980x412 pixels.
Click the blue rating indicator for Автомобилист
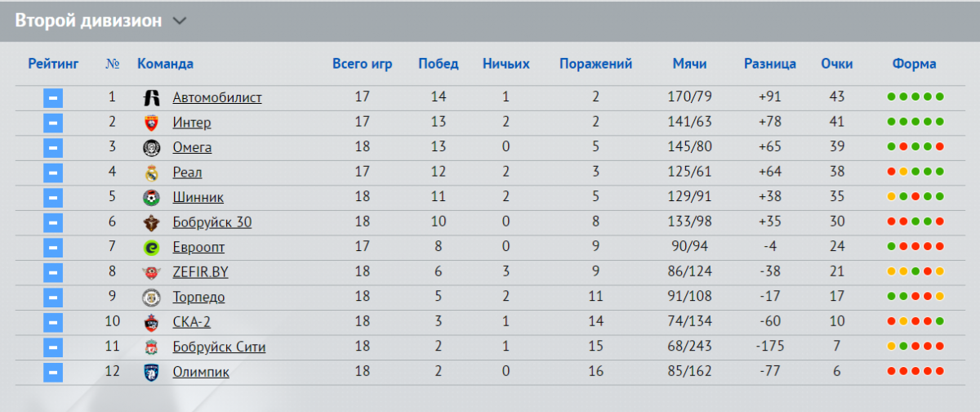[53, 98]
